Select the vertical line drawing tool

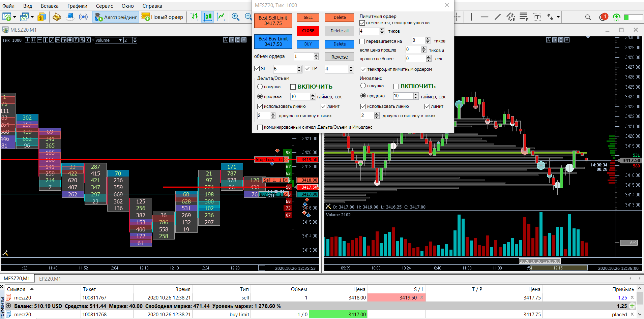tap(471, 17)
